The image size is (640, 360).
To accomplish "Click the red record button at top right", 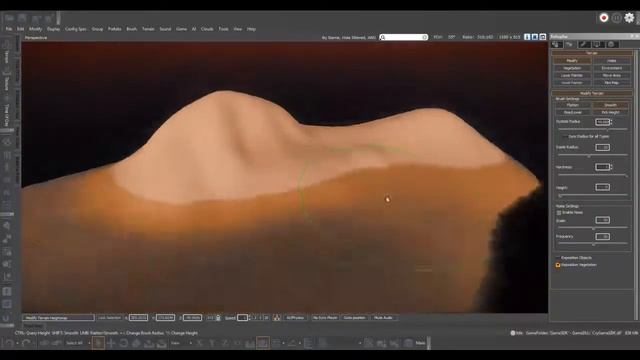I will click(604, 18).
